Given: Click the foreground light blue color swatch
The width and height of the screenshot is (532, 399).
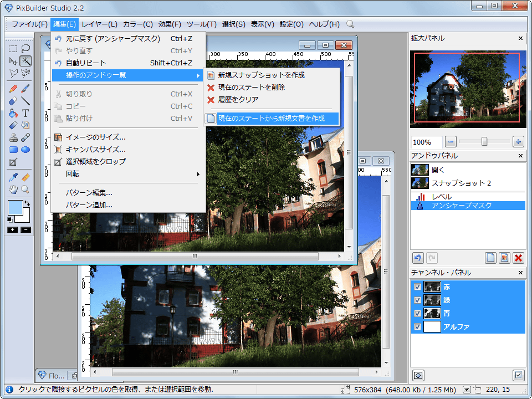Looking at the screenshot, I should [16, 209].
